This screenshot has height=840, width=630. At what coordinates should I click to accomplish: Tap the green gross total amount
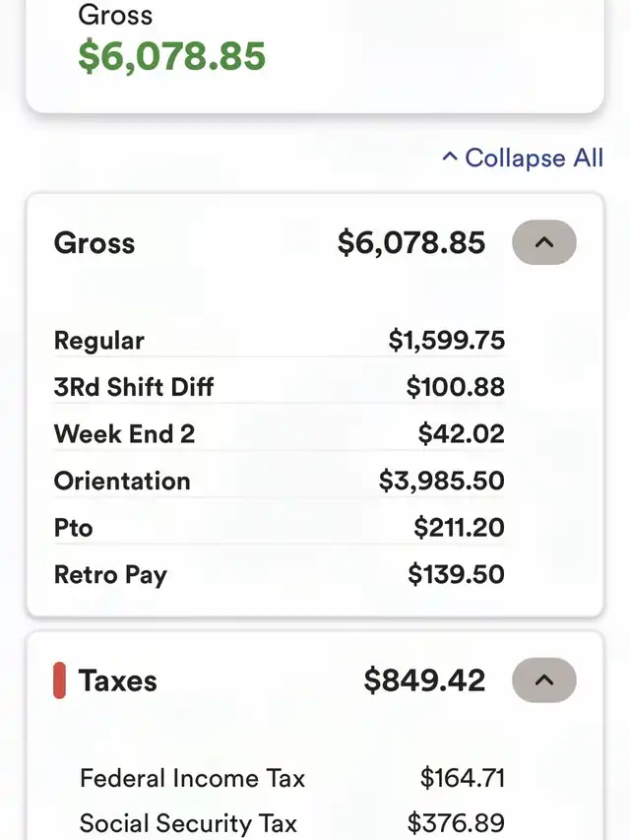tap(172, 56)
